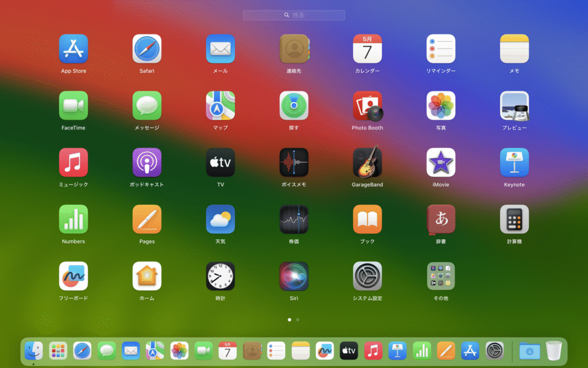588x368 pixels.
Task: Open the 写真 Photos app in Launchpad
Action: pos(441,106)
